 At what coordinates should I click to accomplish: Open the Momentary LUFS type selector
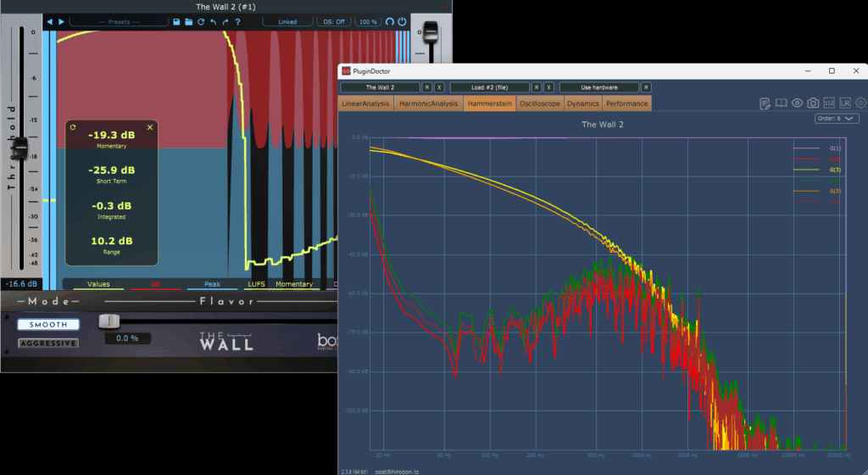coord(294,284)
